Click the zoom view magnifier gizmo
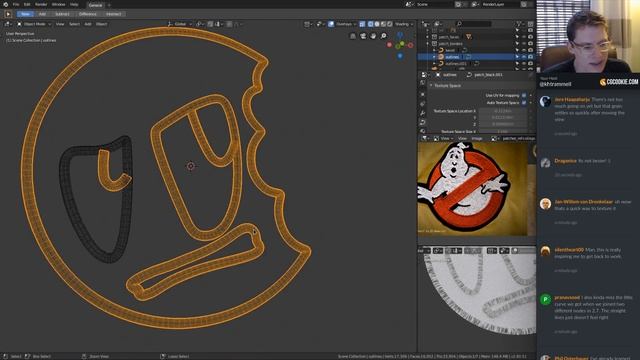This screenshot has width=640, height=360. (384, 36)
